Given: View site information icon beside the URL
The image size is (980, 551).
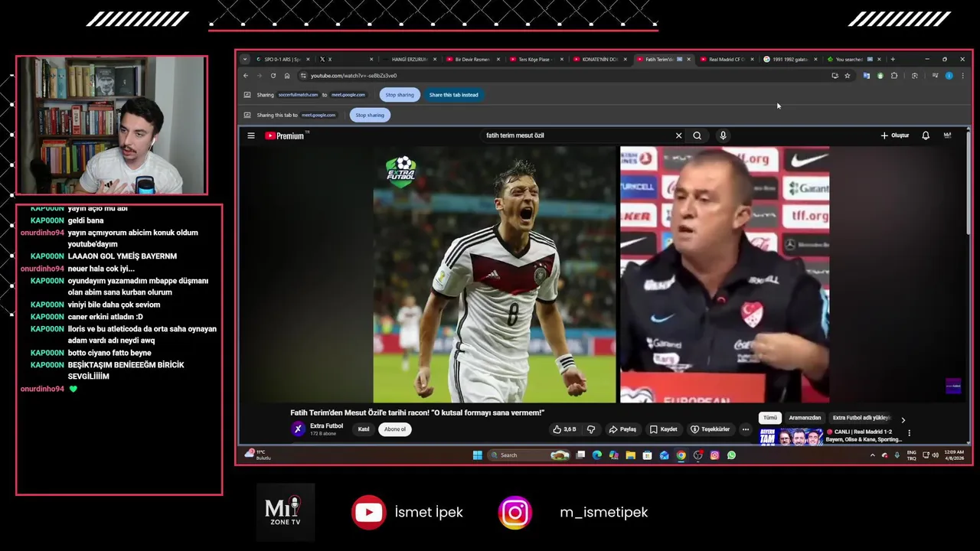Looking at the screenshot, I should click(x=303, y=76).
